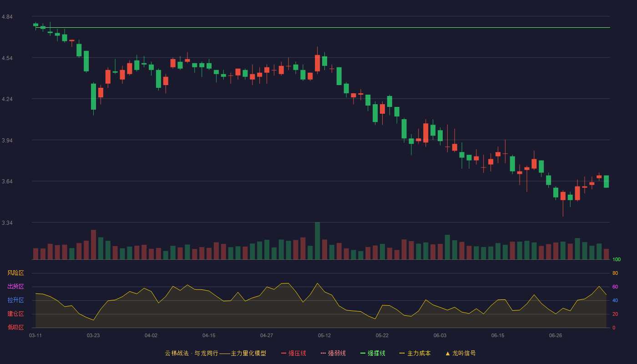This screenshot has height=364, width=637.
Task: Click the 04-15 date axis label
Action: [x=209, y=335]
